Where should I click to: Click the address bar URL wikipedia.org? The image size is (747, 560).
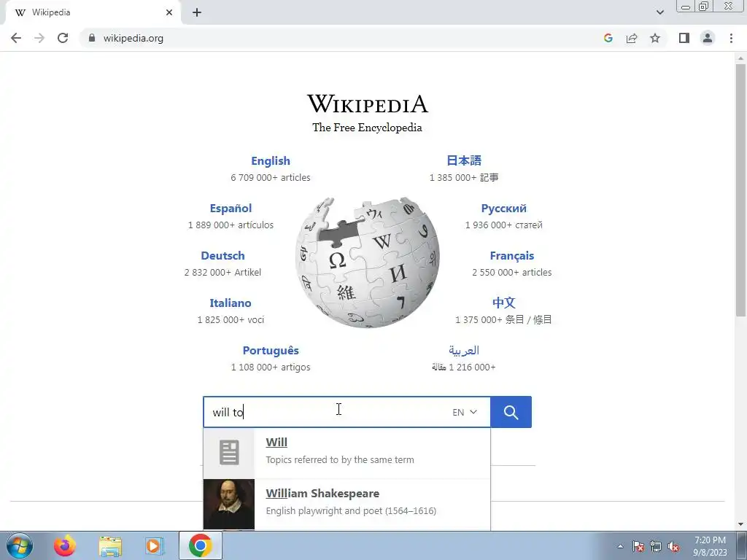tap(133, 38)
